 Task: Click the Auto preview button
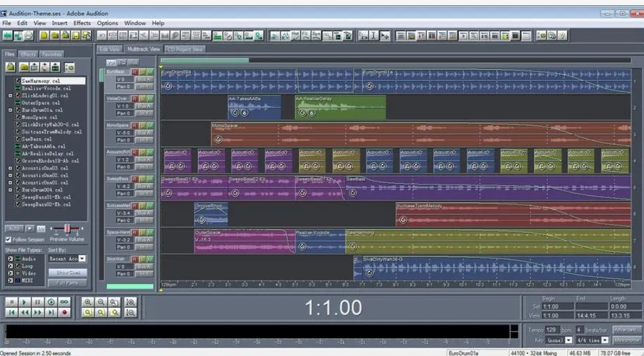[14, 229]
